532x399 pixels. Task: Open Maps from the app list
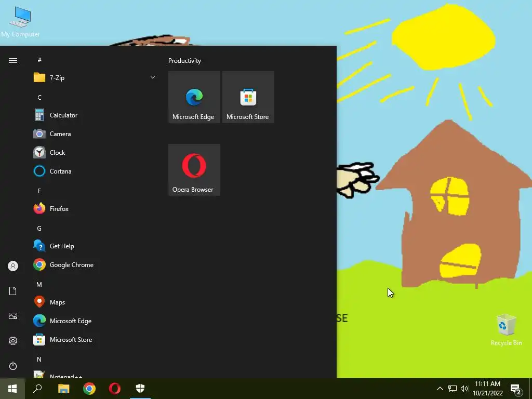[x=94, y=302]
